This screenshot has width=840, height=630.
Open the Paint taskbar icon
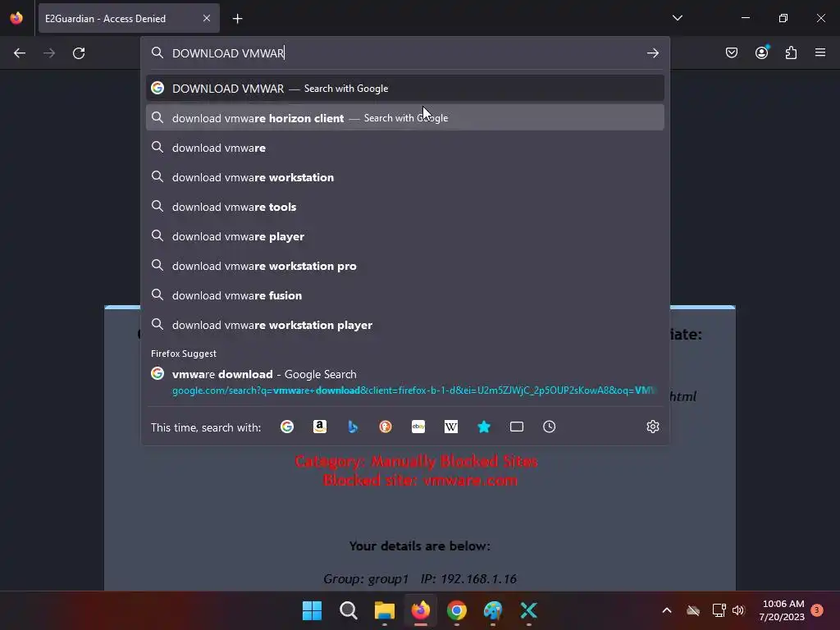493,610
